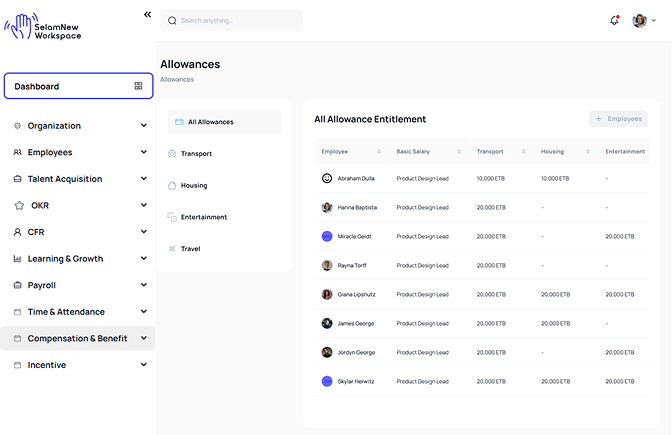672x435 pixels.
Task: Click the Housing allowance icon
Action: 172,185
